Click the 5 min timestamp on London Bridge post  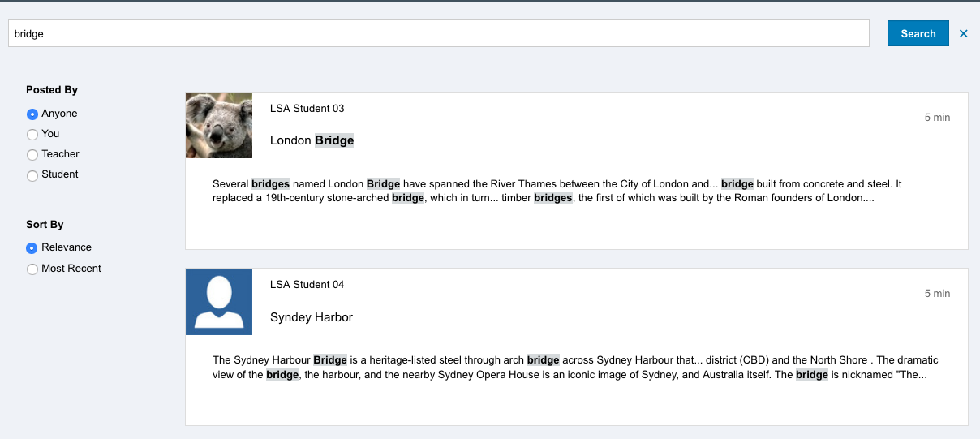937,118
